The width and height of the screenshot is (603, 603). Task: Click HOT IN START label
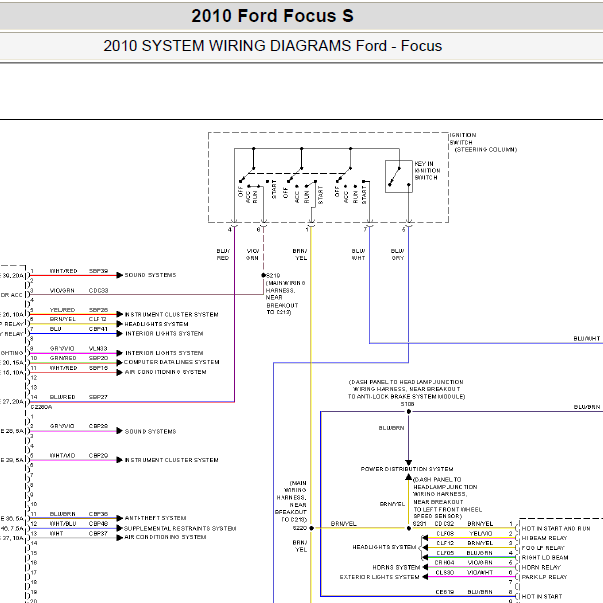542,596
